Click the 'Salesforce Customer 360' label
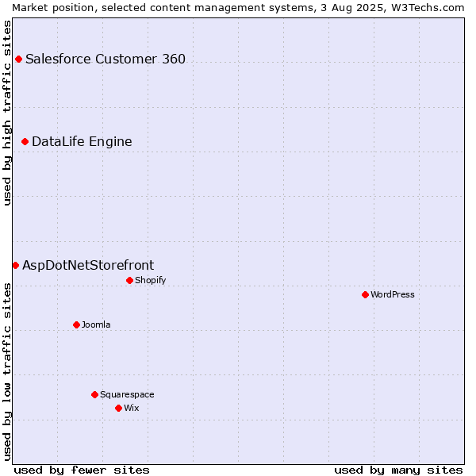 click(106, 59)
